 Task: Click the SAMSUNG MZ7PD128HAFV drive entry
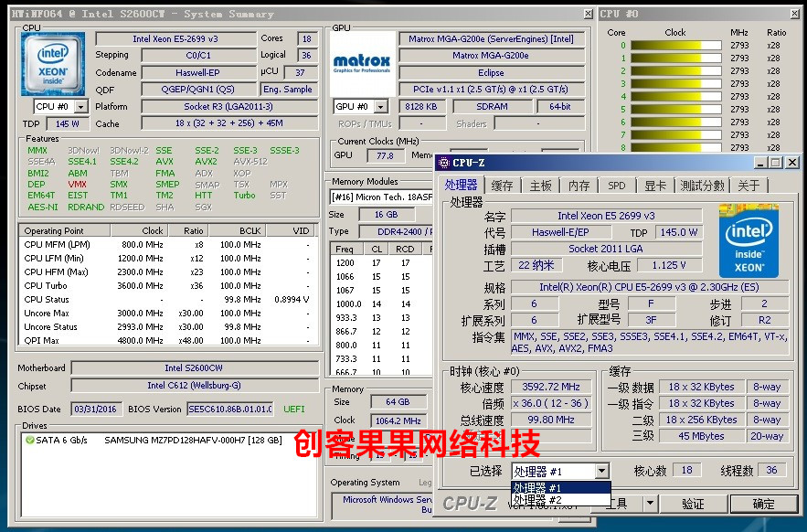193,440
